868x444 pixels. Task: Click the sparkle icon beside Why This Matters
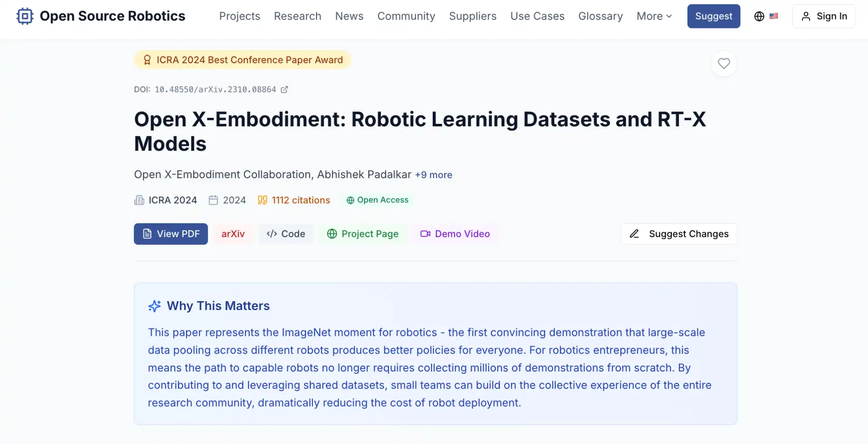155,306
